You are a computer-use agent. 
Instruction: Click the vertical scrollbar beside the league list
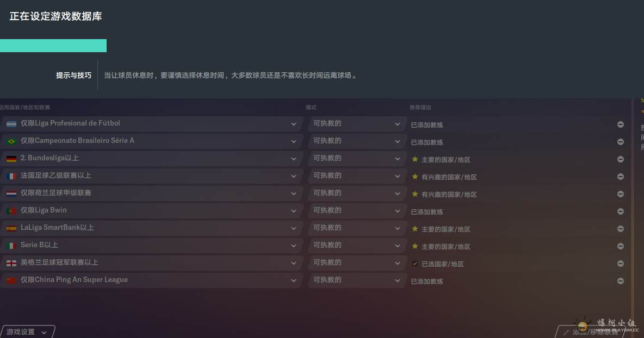[633, 206]
